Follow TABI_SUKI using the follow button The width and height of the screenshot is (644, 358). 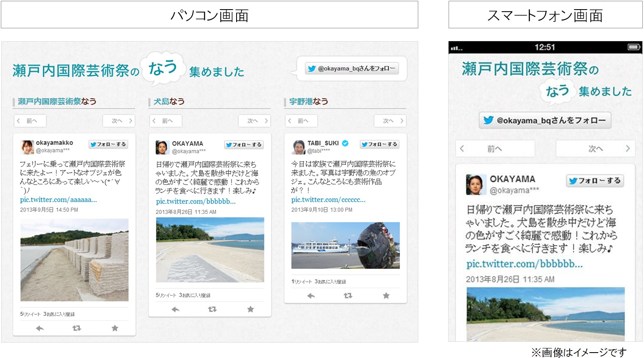tap(379, 144)
